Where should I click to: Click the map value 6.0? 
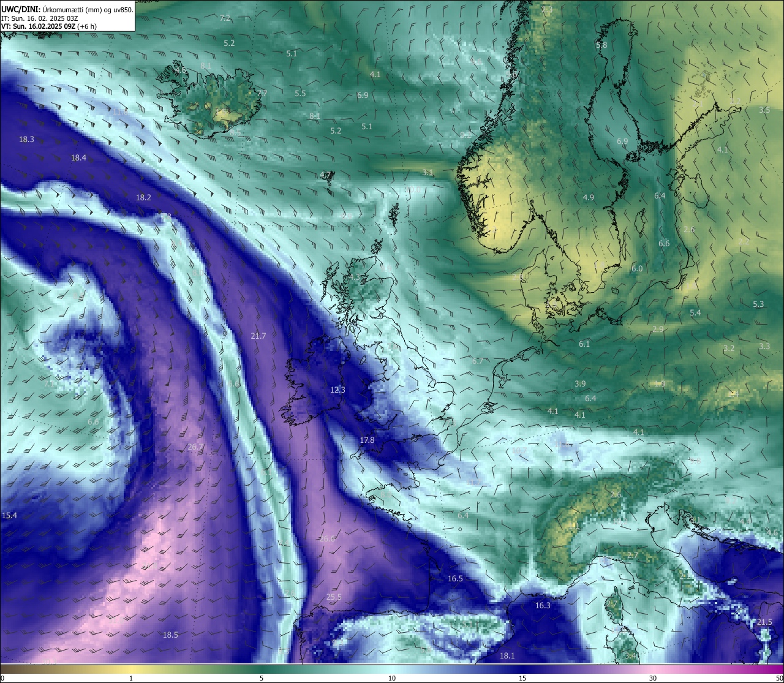click(637, 269)
